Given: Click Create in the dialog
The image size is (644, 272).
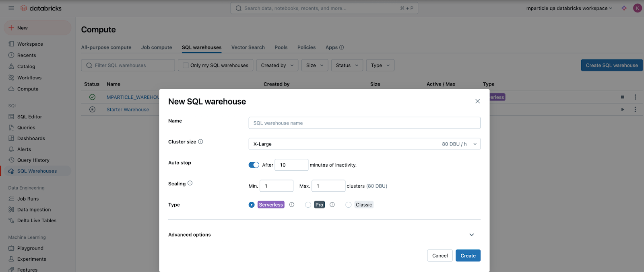Looking at the screenshot, I should coord(468,256).
